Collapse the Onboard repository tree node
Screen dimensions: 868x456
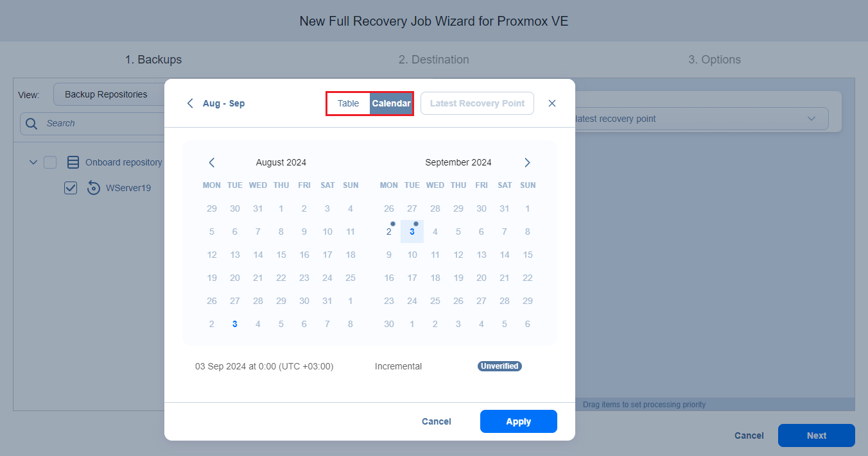coord(33,162)
